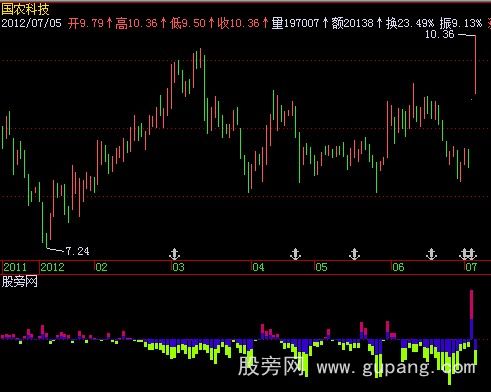Open the www.gupang.com watermark link
491x392 pixels.
[x=396, y=367]
